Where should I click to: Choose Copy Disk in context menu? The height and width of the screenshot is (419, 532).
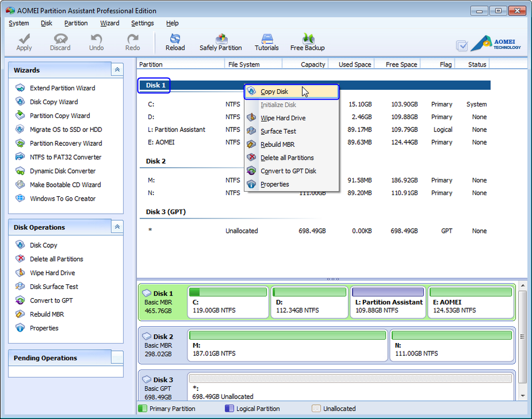292,91
